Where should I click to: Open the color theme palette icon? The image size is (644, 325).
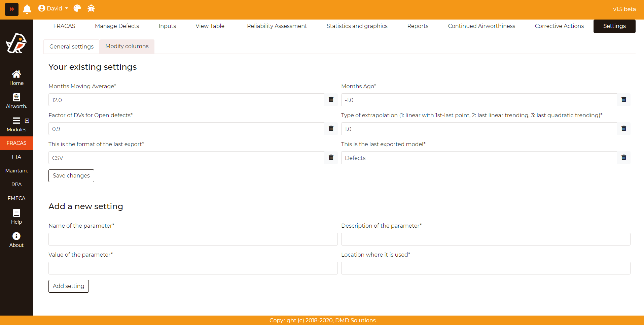(77, 8)
